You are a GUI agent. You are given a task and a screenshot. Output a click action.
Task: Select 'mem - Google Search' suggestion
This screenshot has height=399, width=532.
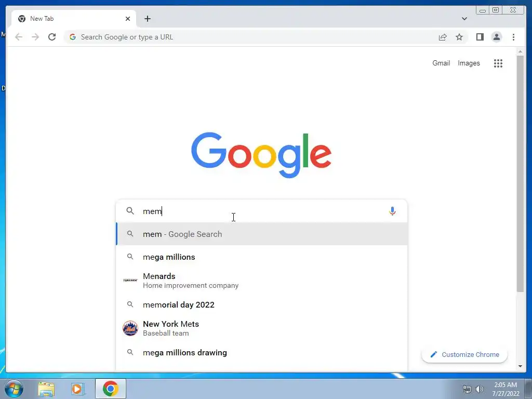(x=262, y=234)
